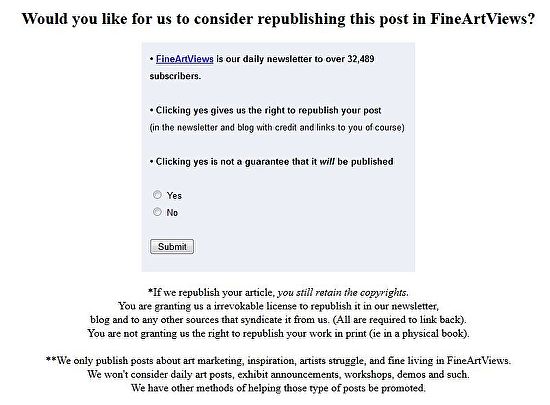Click the "irrevokable license" sentence
This screenshot has width=550, height=405.
[278, 306]
